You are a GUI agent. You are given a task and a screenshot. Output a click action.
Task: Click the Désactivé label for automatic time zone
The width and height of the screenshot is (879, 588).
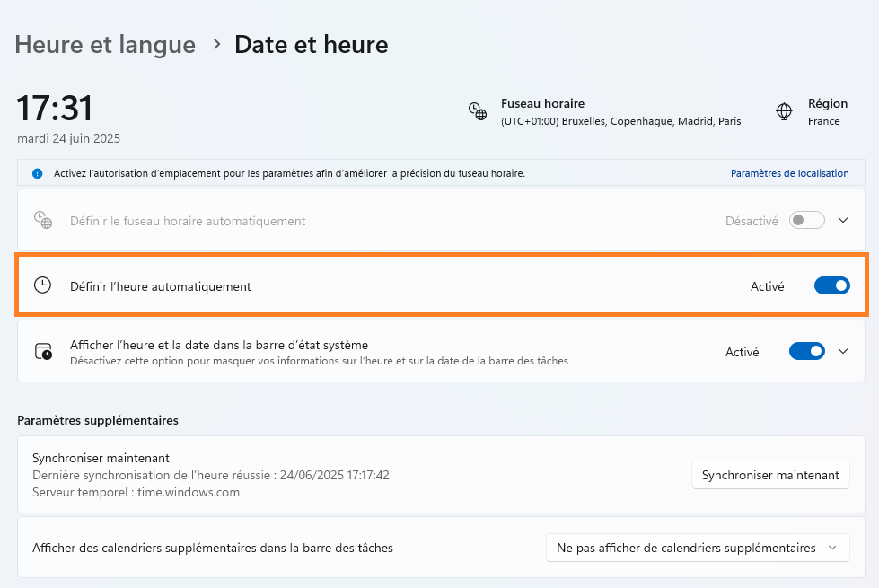click(x=752, y=221)
